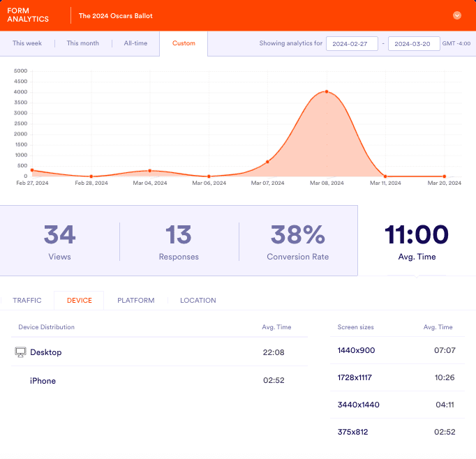The width and height of the screenshot is (476, 459).
Task: Select the 1440x900 screen size row
Action: (396, 350)
